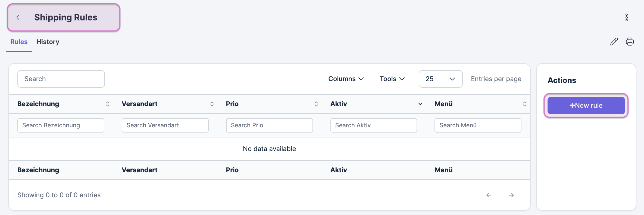Screen dimensions: 644x215
Task: Go to next page with right arrow
Action: point(511,195)
